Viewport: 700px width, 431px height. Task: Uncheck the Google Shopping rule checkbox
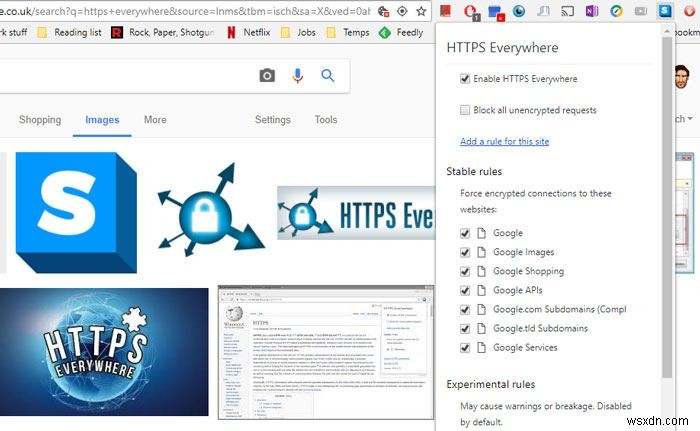(465, 272)
